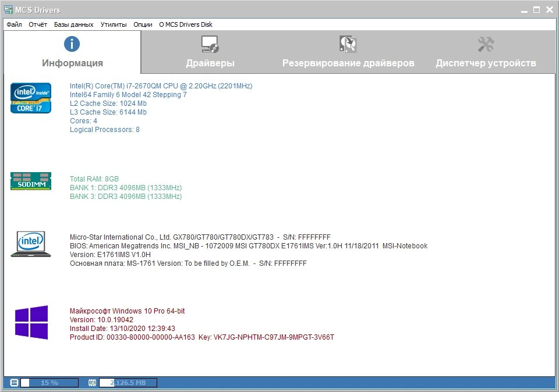Viewport: 559px width, 392px height.
Task: Maximize the MCS Drivers window
Action: [536, 10]
